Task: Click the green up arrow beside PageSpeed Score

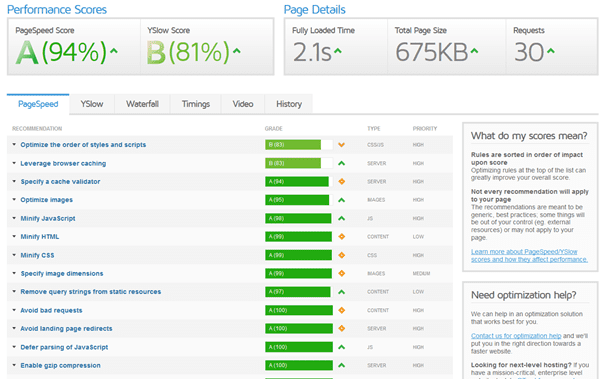Action: [x=113, y=51]
